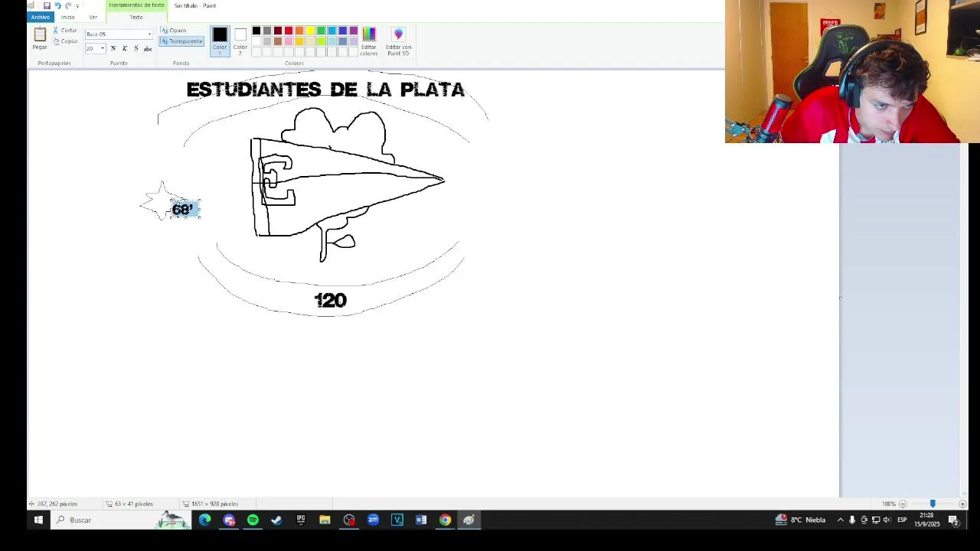The image size is (980, 551).
Task: Select Transparente background option
Action: click(x=181, y=41)
